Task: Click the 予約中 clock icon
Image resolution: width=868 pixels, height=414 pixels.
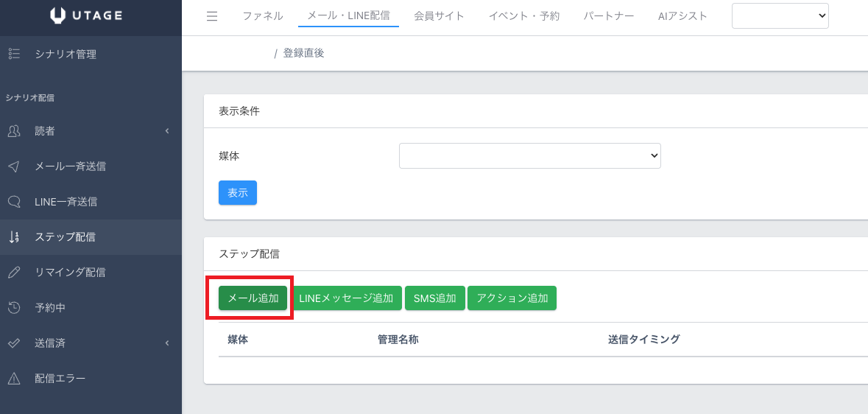Action: coord(15,308)
